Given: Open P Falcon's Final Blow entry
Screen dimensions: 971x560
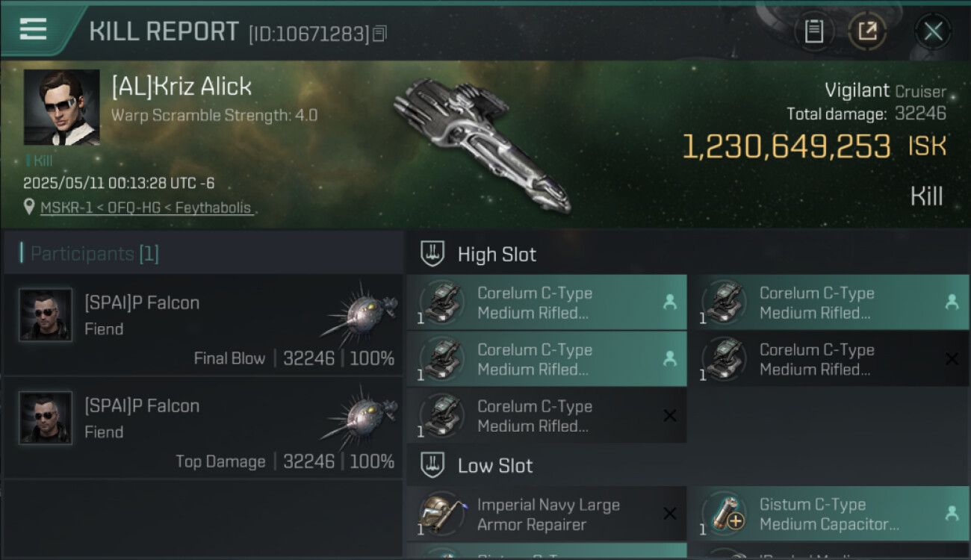Looking at the screenshot, I should click(x=203, y=325).
